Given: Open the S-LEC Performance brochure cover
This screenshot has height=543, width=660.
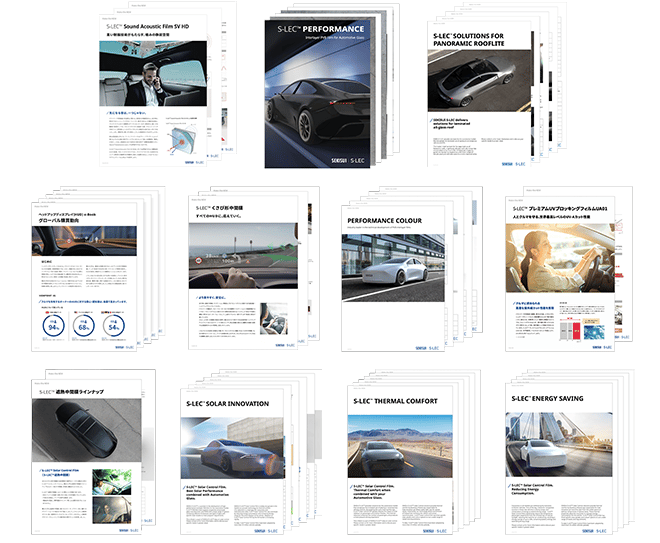Looking at the screenshot, I should (x=317, y=94).
